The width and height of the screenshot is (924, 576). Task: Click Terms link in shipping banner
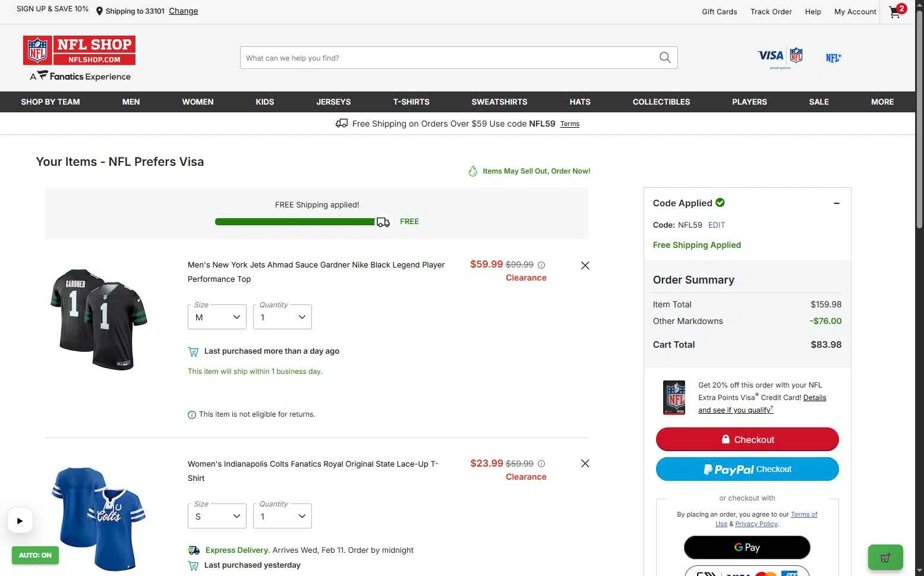click(570, 124)
